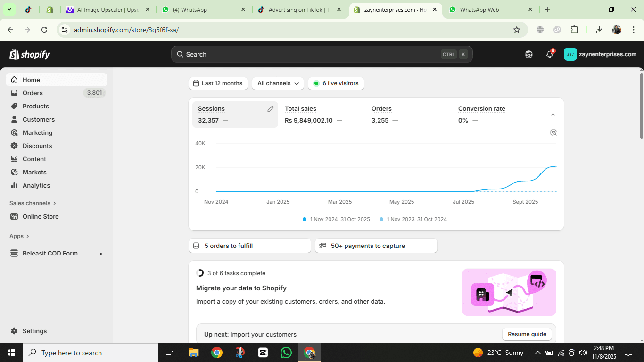Open the Orders section in the sidebar
Screen dimensions: 644x362
click(33, 93)
